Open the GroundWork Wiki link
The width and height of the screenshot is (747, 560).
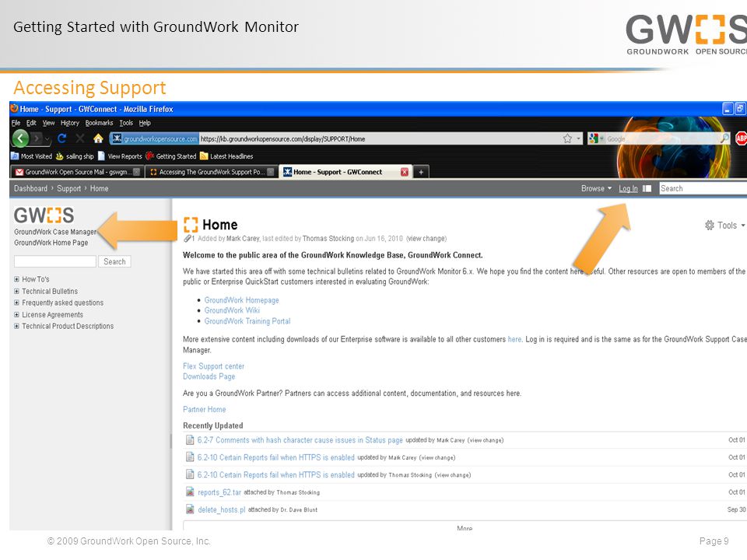[232, 310]
